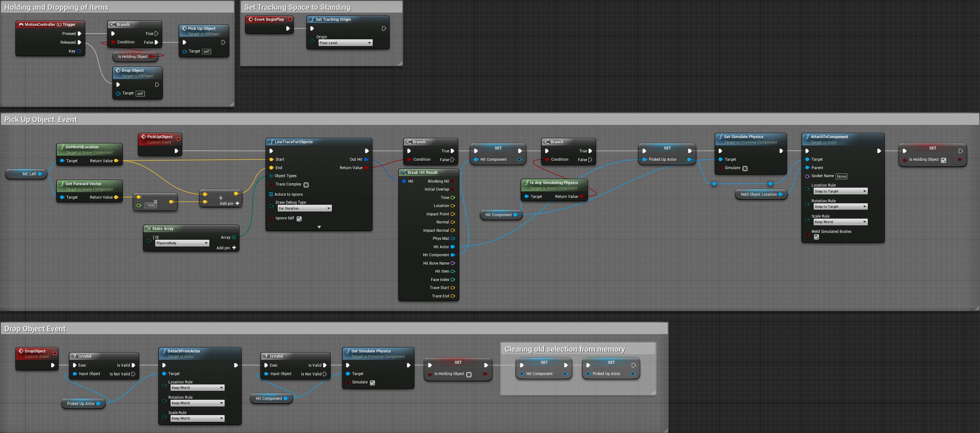
Task: Click the Break Hit Result node's header icon
Action: point(404,172)
